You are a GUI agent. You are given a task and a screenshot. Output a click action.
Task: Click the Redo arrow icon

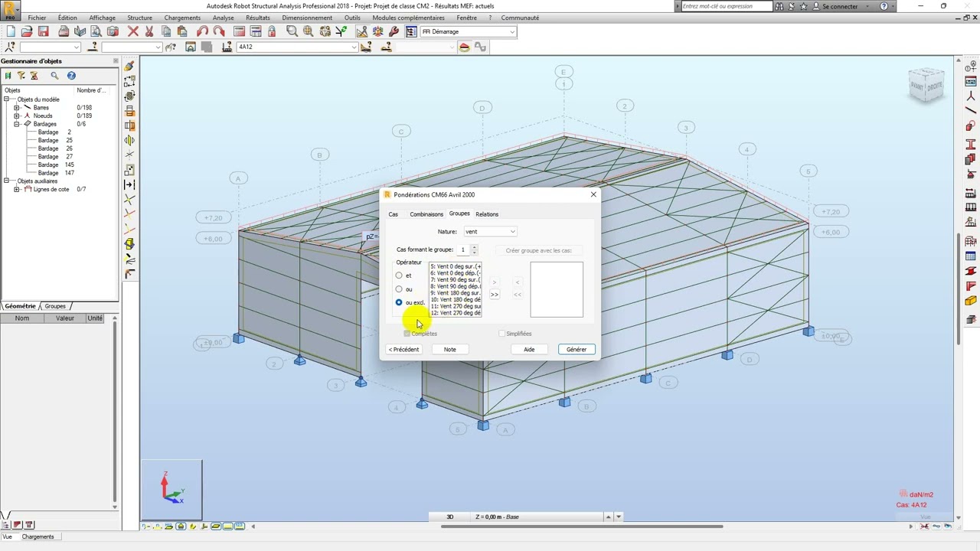(219, 31)
